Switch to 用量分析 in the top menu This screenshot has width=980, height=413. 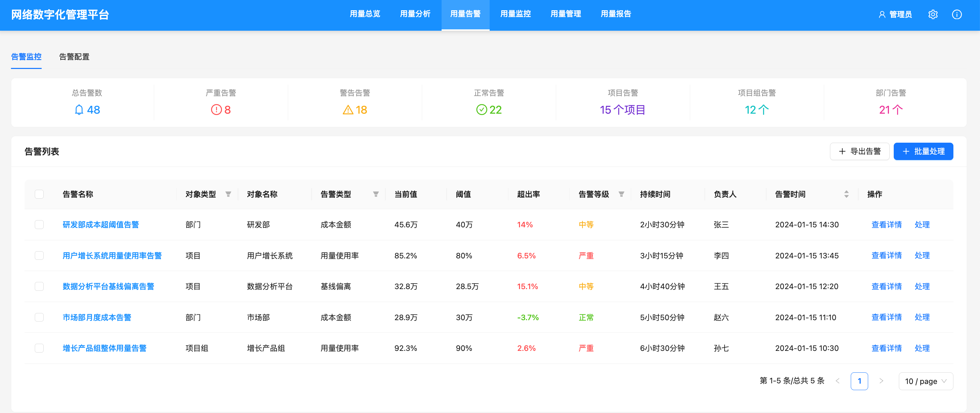415,14
